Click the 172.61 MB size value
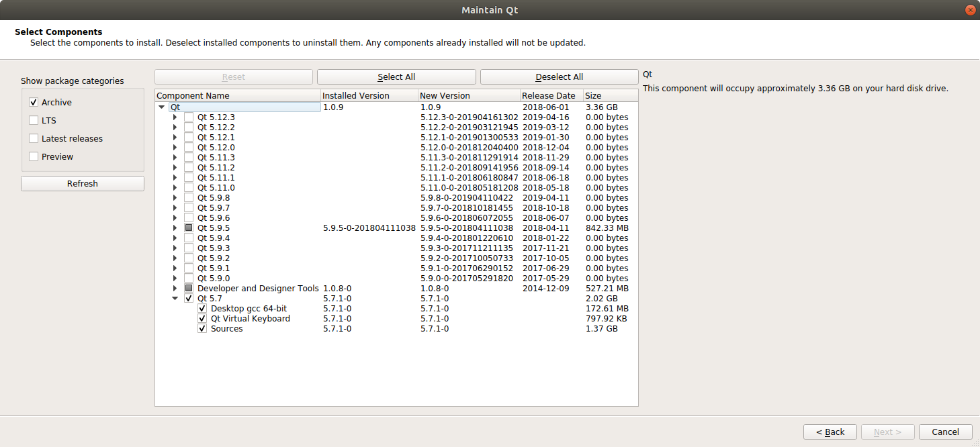This screenshot has height=447, width=980. 607,309
